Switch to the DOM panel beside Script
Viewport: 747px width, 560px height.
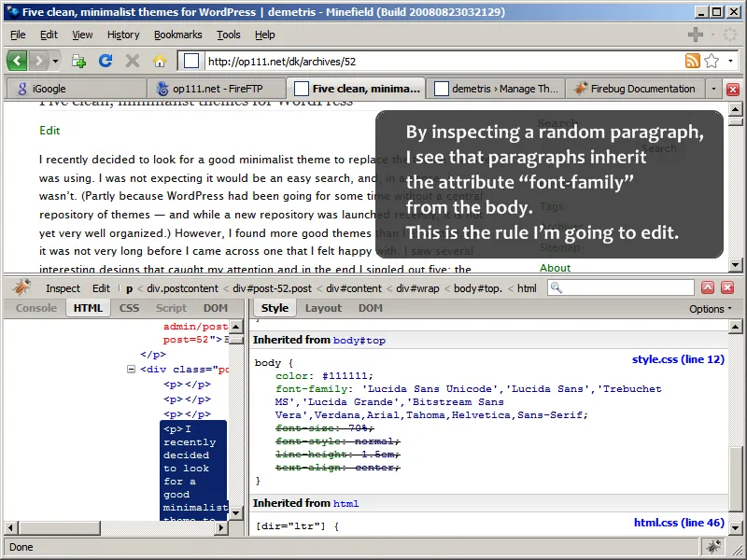(216, 308)
